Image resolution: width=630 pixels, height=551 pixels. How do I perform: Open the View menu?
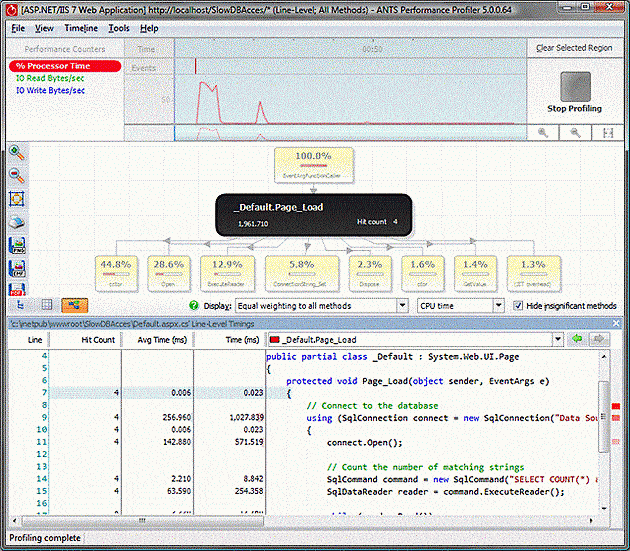click(44, 28)
